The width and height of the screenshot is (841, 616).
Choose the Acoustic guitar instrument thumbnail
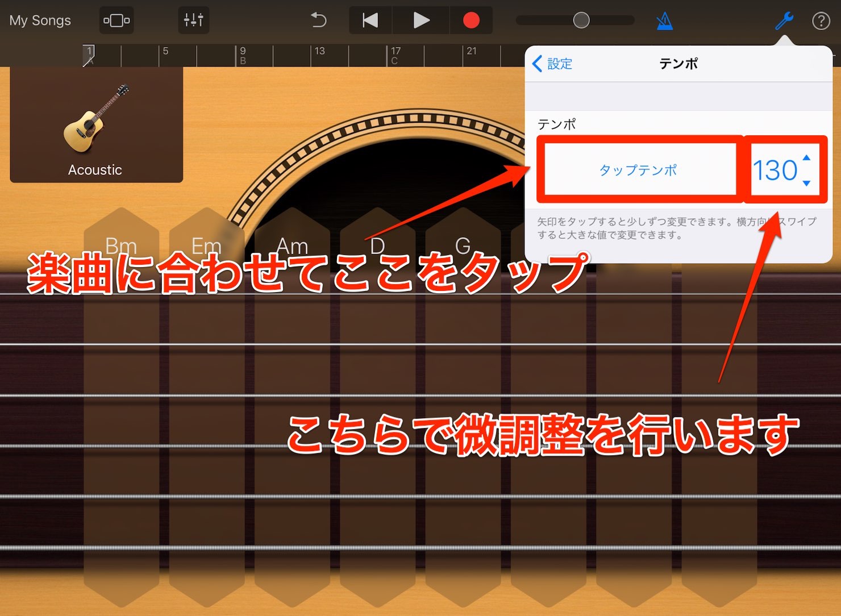95,125
